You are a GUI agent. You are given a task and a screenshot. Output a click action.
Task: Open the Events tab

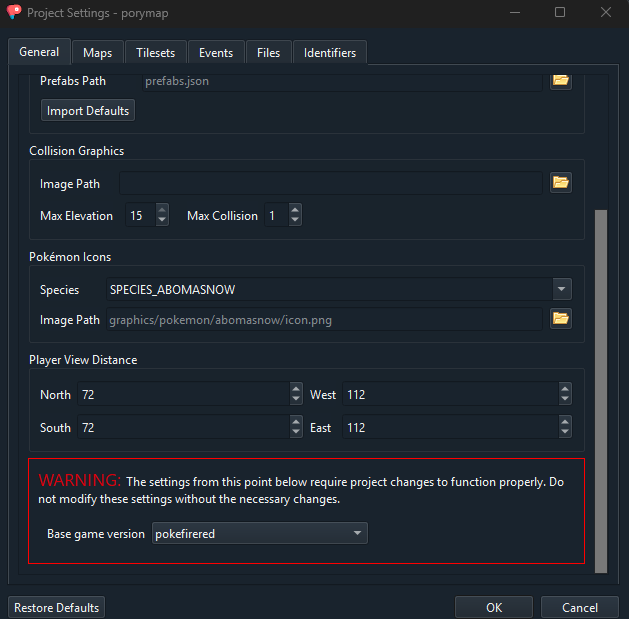tap(216, 53)
